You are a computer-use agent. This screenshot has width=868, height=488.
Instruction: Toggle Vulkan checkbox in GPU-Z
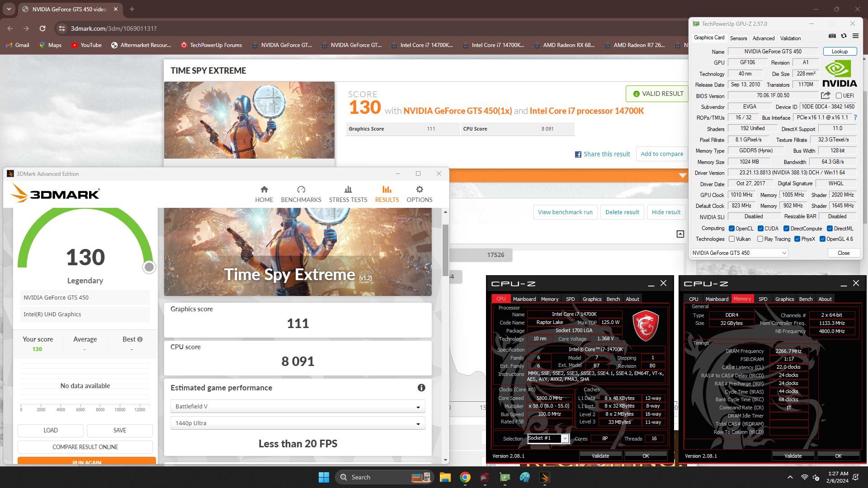coord(731,239)
